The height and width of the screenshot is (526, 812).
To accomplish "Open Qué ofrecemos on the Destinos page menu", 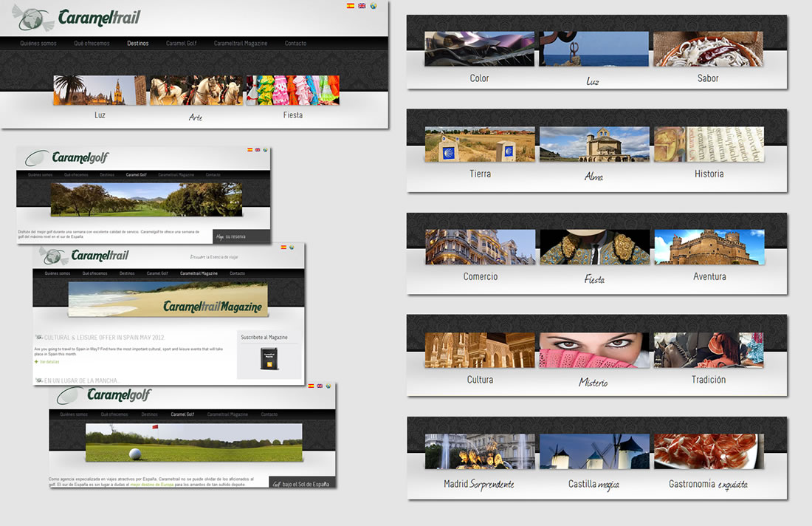I will (x=92, y=44).
